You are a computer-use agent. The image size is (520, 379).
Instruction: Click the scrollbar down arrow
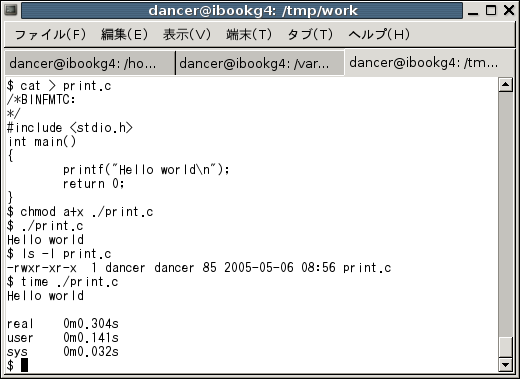tap(506, 365)
